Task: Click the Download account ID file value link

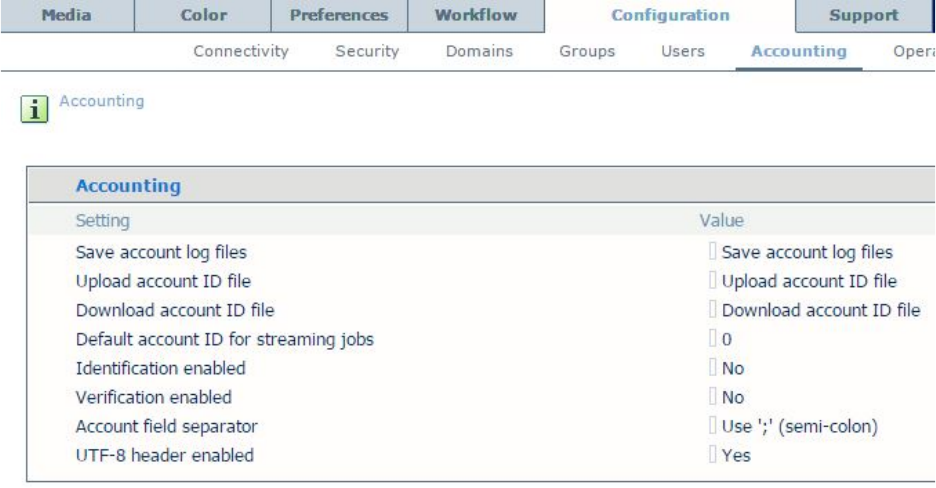Action: tap(819, 310)
